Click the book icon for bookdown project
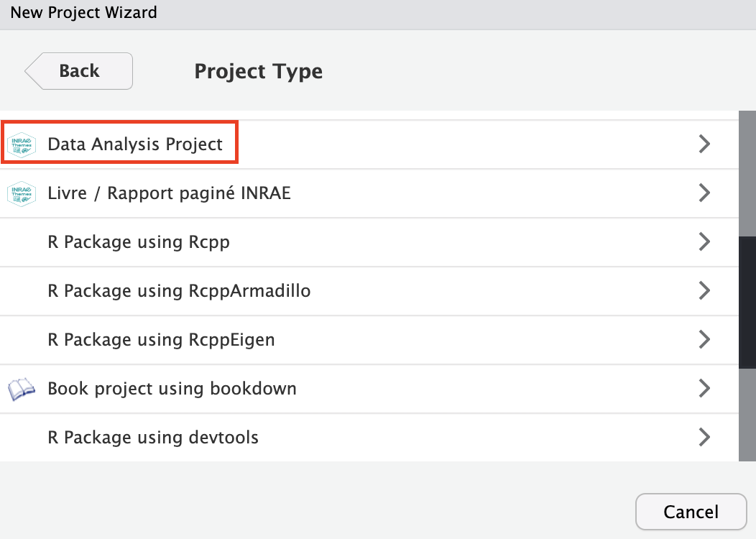 pyautogui.click(x=21, y=390)
